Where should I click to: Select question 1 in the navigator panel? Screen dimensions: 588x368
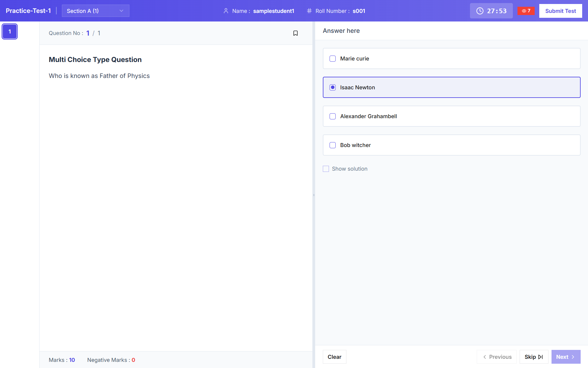(10, 31)
